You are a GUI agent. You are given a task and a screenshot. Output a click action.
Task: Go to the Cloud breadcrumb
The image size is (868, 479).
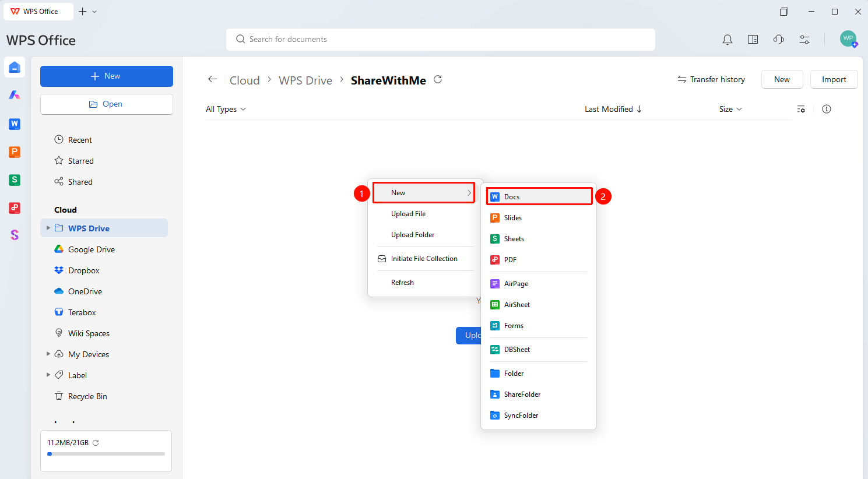pyautogui.click(x=245, y=80)
